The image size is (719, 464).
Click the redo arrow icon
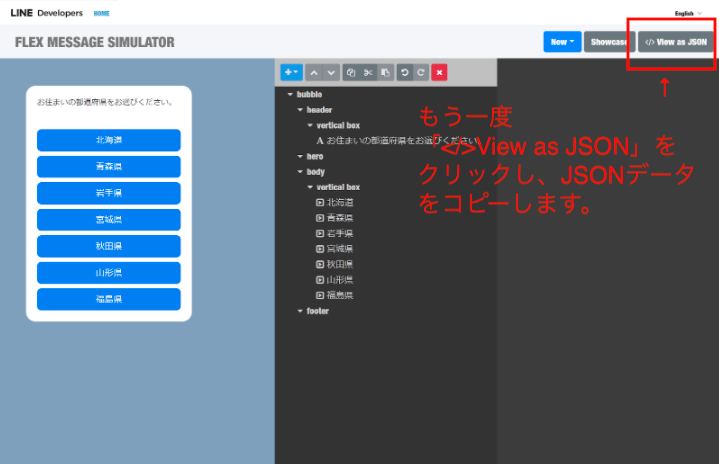pos(421,72)
